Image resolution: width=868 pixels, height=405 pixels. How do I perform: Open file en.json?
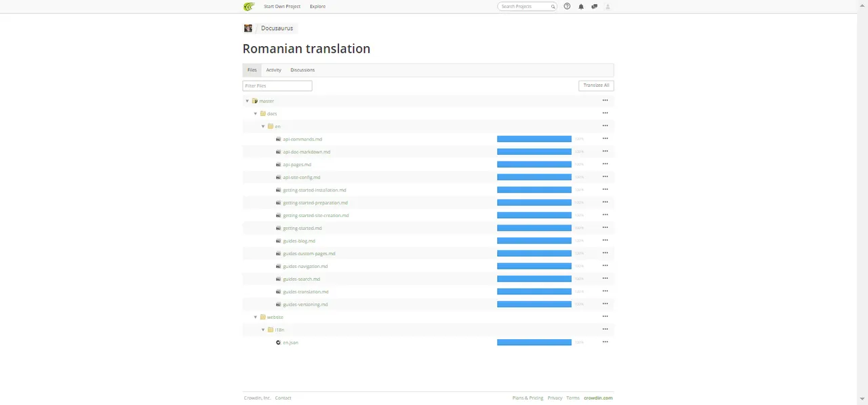[290, 343]
